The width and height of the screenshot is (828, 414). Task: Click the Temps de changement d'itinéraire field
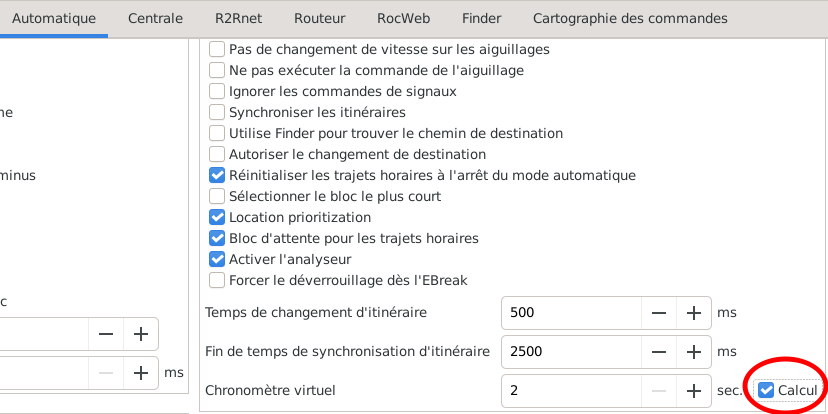tap(570, 312)
